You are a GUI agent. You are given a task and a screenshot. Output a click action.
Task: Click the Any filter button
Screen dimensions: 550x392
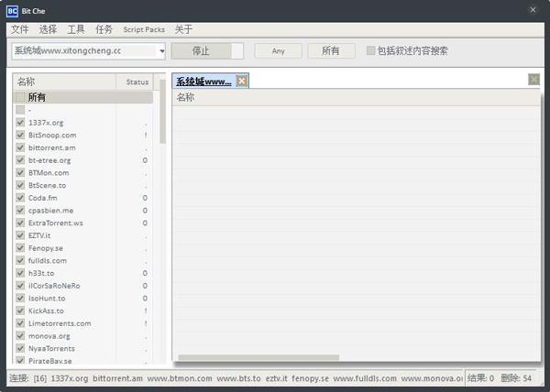278,51
